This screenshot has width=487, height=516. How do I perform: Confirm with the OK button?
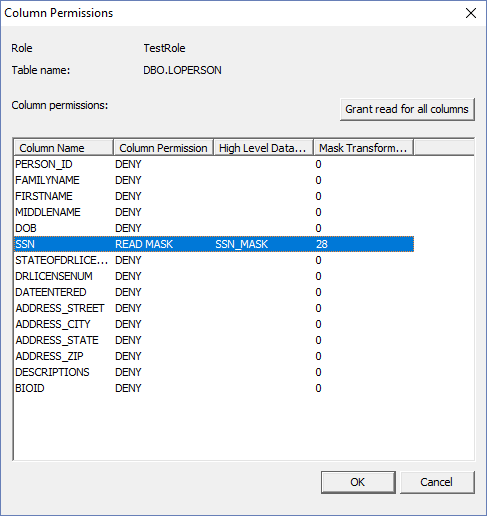358,482
